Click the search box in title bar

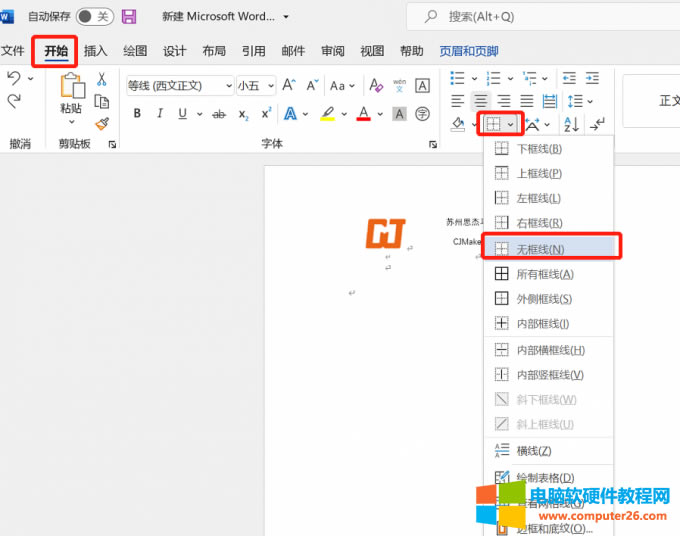click(x=540, y=17)
